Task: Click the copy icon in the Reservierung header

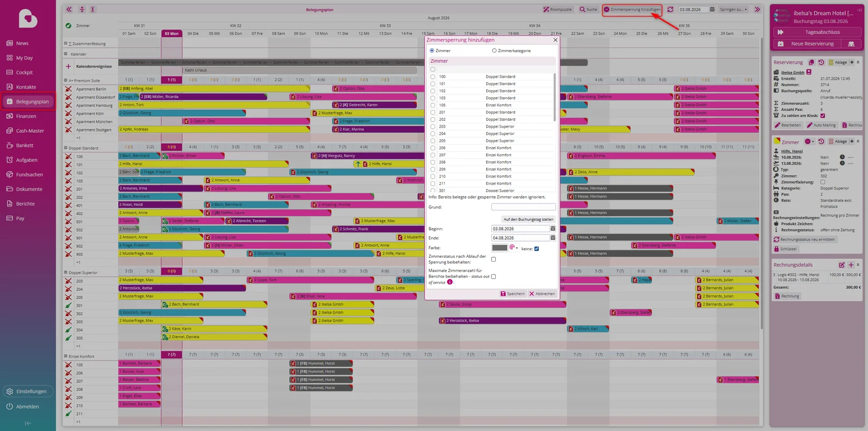Action: coord(811,62)
